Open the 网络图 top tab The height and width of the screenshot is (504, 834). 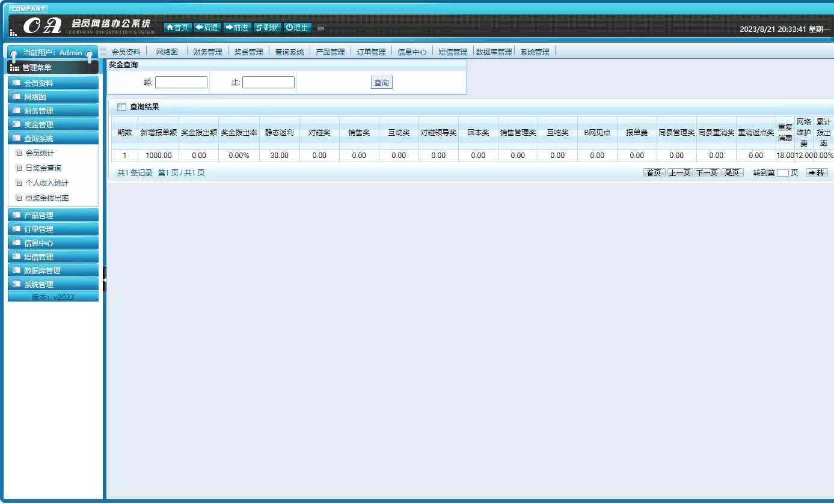pos(167,52)
